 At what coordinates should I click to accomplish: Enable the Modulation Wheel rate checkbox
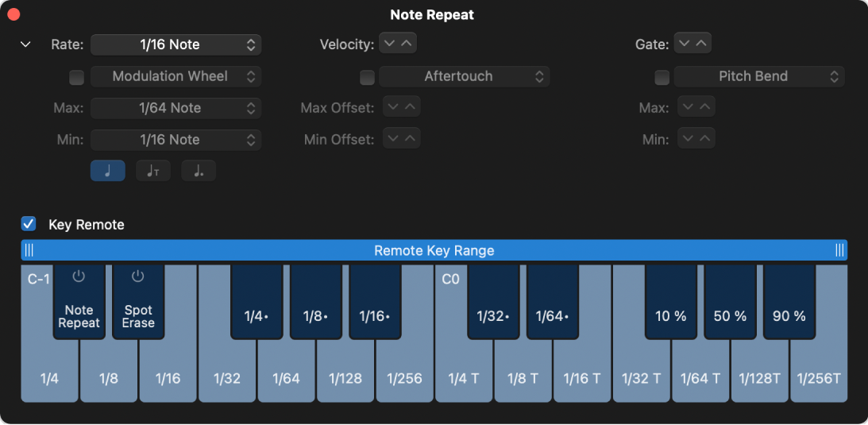click(76, 77)
